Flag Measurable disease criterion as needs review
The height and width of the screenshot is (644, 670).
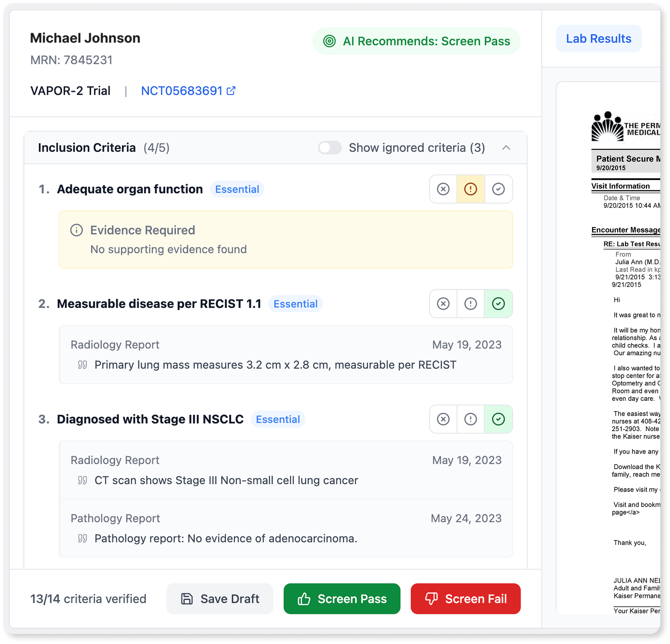coord(470,303)
